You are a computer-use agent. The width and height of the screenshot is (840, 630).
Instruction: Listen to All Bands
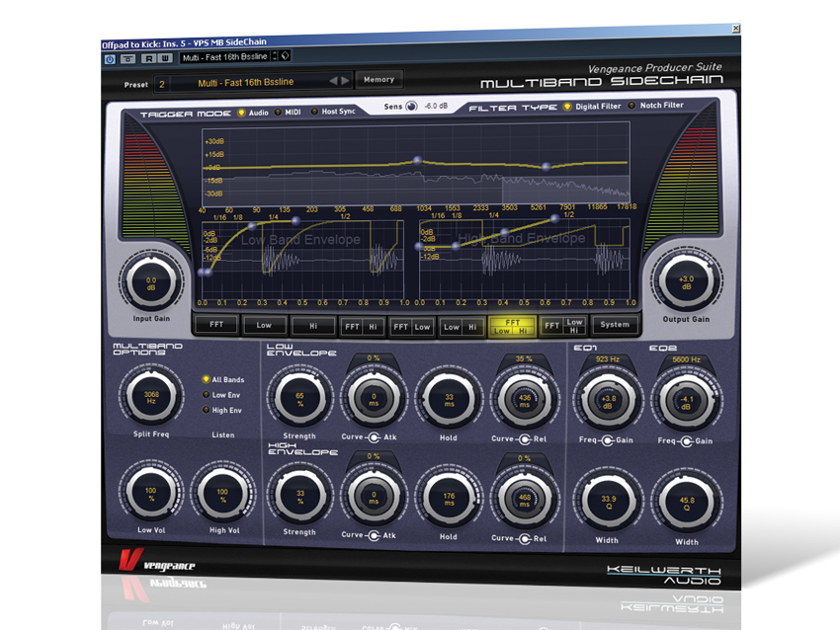tap(206, 379)
